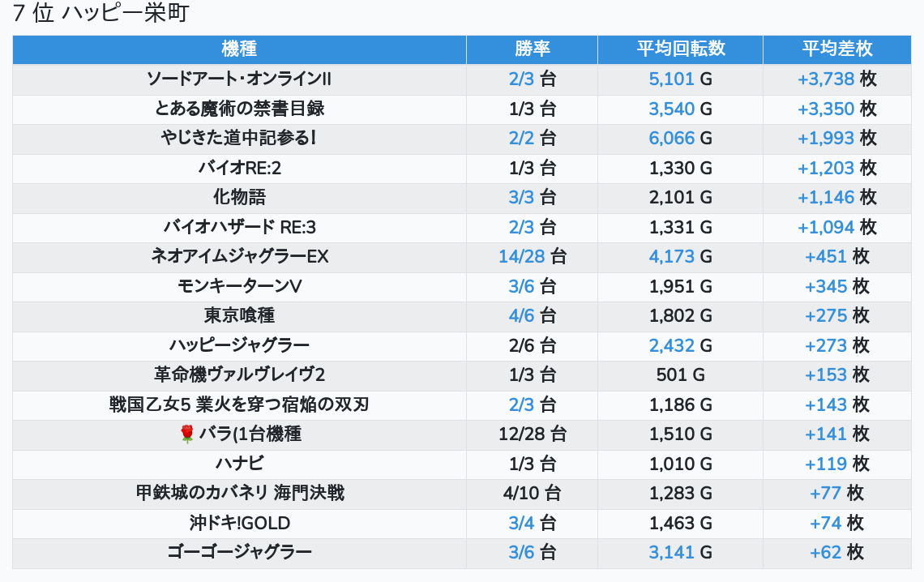The image size is (924, 582).
Task: Select 革命機ヴァルヴレイヴ2 machine name
Action: click(x=239, y=374)
